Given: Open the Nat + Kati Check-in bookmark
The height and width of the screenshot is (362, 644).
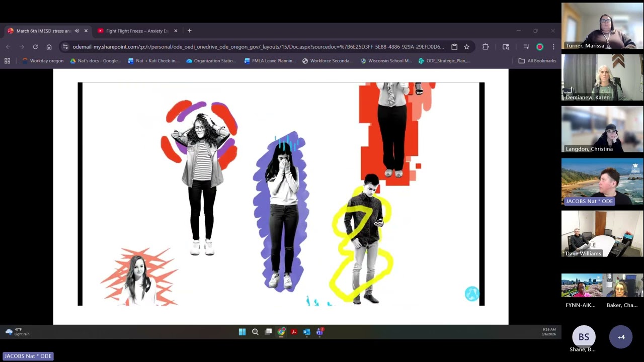Looking at the screenshot, I should point(153,61).
